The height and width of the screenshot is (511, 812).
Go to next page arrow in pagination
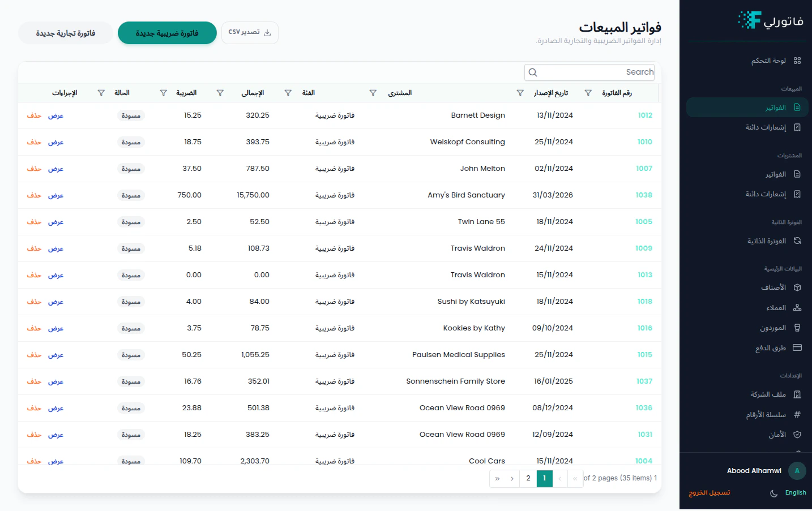coord(512,479)
